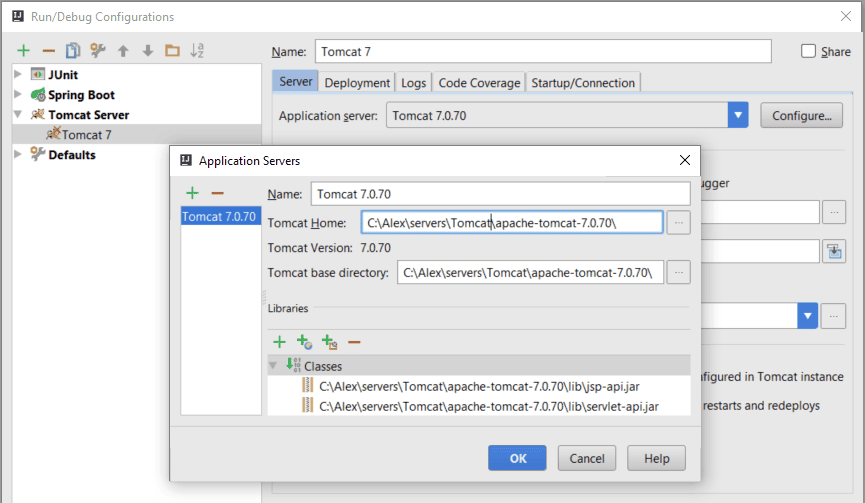
Task: Click the application server Name field
Action: pos(500,194)
